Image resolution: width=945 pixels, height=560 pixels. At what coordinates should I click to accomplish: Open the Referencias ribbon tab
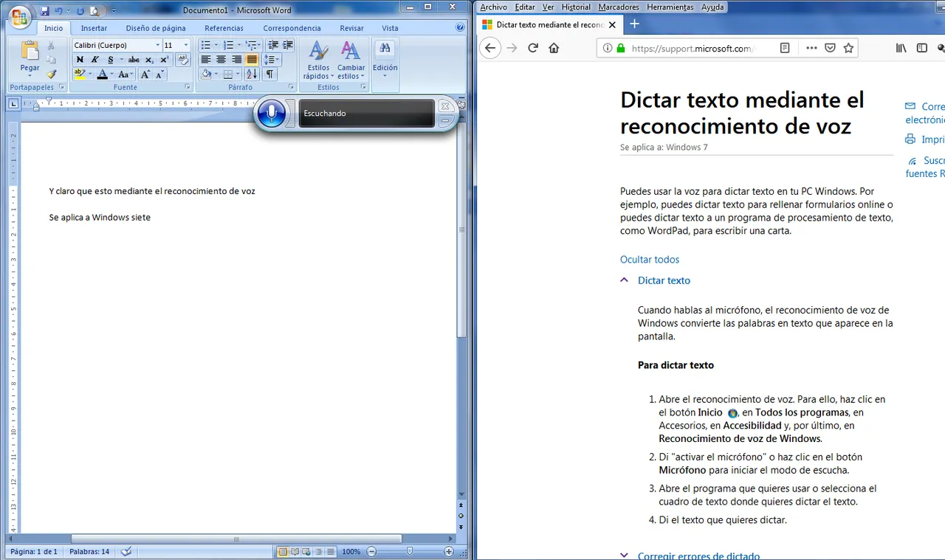[x=224, y=28]
